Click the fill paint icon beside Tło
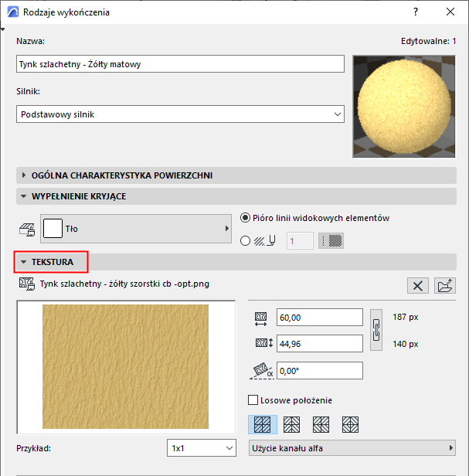 (x=27, y=229)
